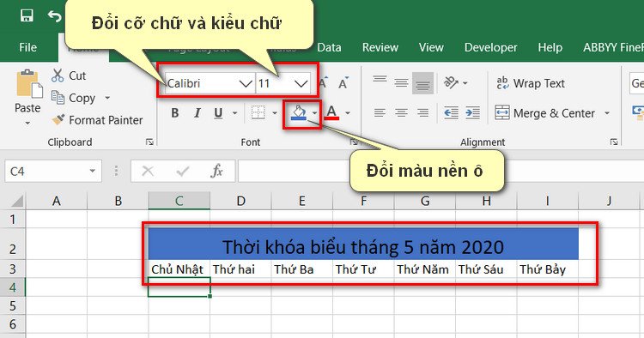Toggle Italic formatting
The image size is (644, 338).
pos(197,112)
